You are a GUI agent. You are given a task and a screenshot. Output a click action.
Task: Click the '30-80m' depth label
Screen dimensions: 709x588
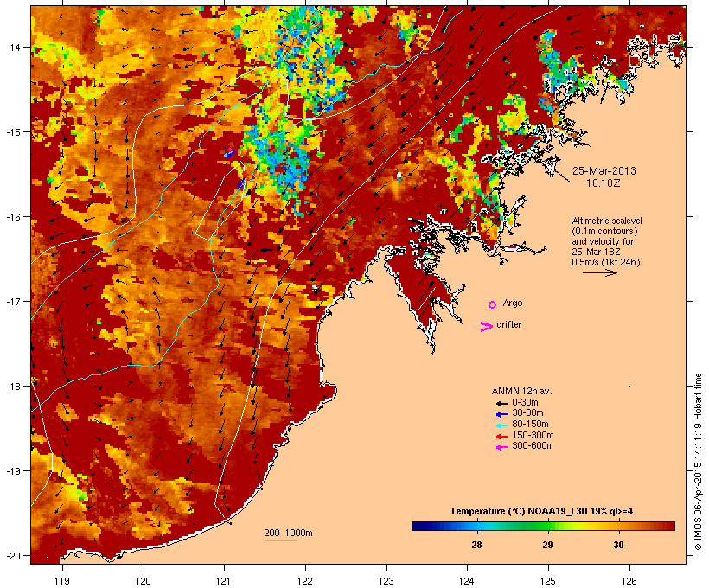pyautogui.click(x=527, y=413)
